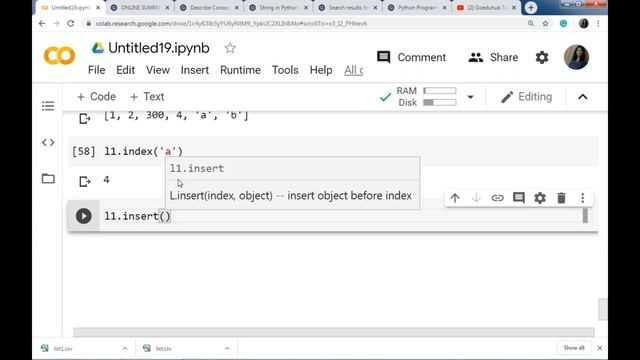Move the cell down
The height and width of the screenshot is (360, 640).
click(476, 198)
